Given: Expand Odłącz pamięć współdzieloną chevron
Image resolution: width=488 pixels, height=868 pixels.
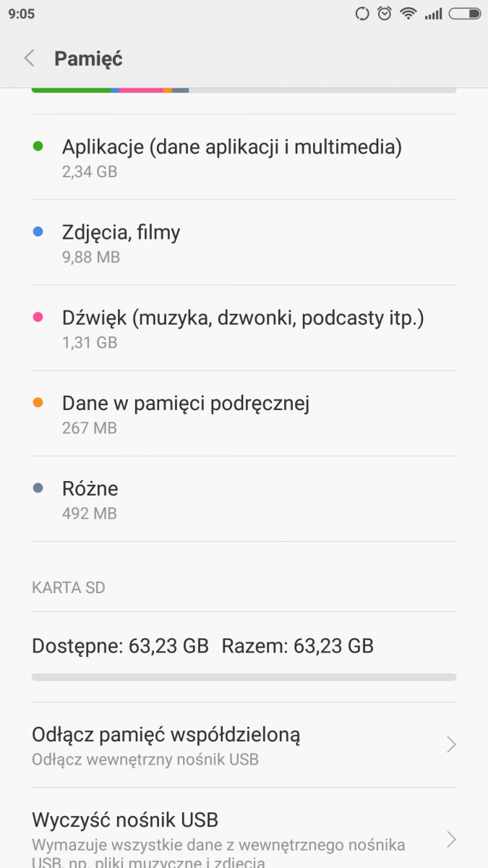Looking at the screenshot, I should point(451,744).
